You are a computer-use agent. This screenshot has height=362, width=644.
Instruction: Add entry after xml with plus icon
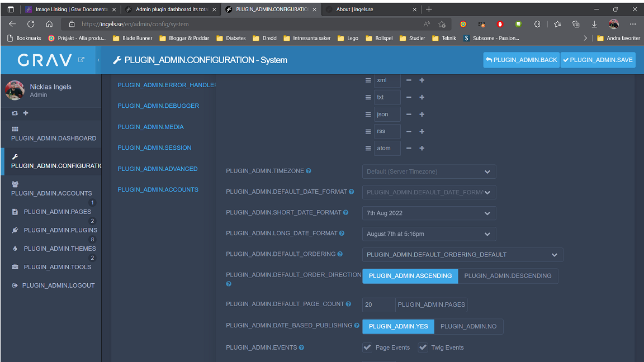[422, 80]
